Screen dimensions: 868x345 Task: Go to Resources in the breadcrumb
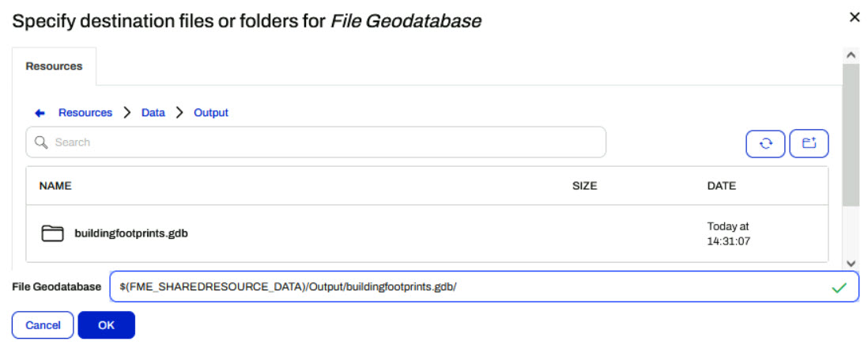(85, 113)
